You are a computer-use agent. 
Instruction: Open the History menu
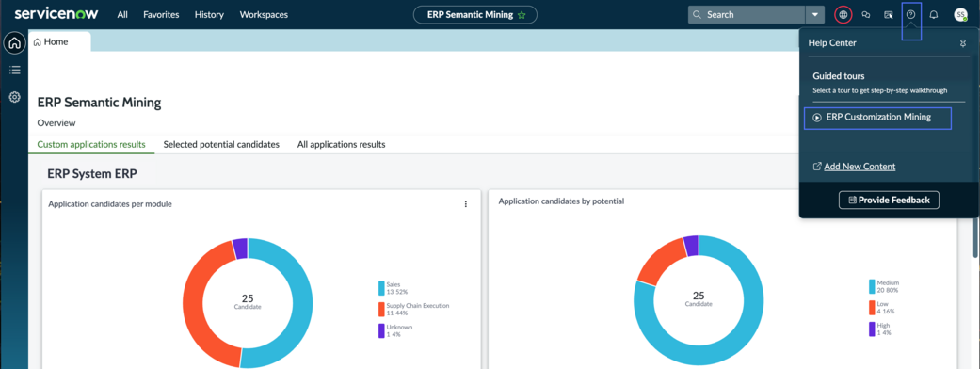(x=209, y=14)
